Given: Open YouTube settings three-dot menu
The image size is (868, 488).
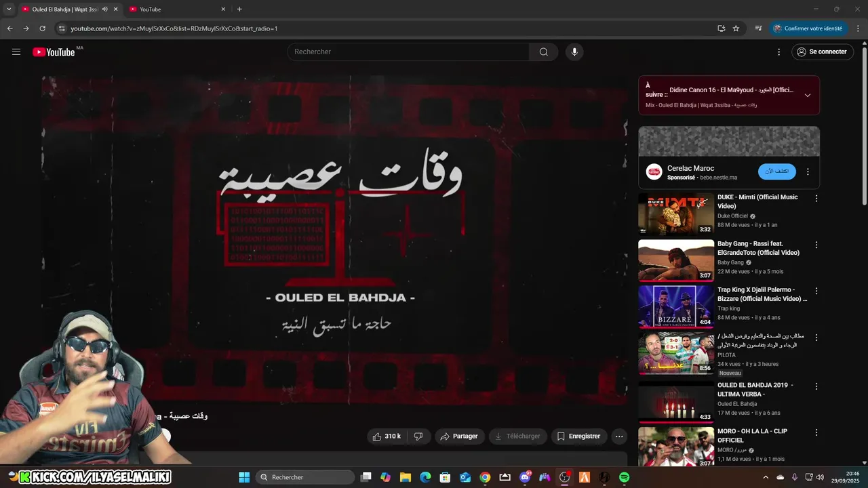Looking at the screenshot, I should click(778, 52).
